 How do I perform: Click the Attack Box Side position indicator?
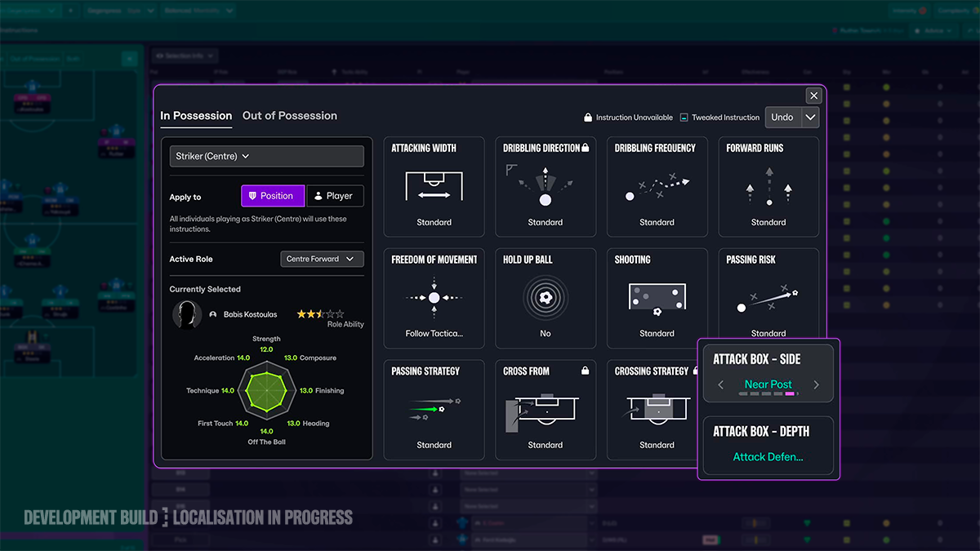[x=768, y=394]
